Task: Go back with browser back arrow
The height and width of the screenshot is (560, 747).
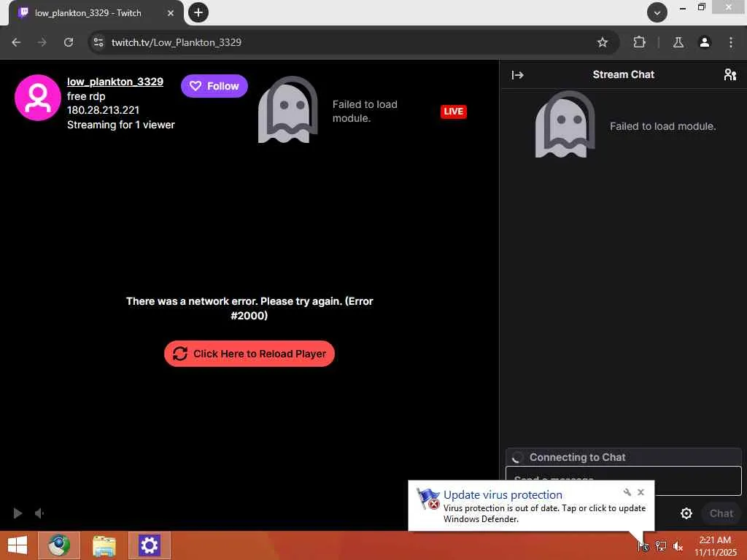Action: point(16,42)
